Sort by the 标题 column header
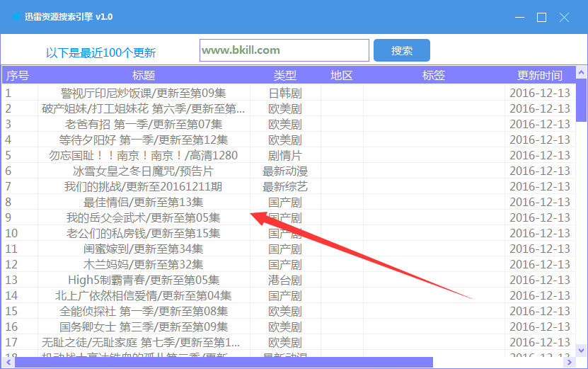588x369 pixels. [144, 76]
